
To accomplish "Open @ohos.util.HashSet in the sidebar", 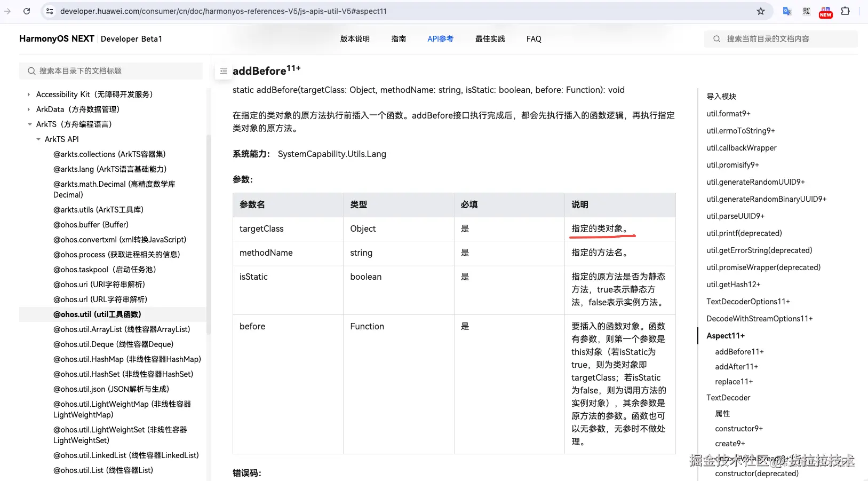I will pos(123,374).
